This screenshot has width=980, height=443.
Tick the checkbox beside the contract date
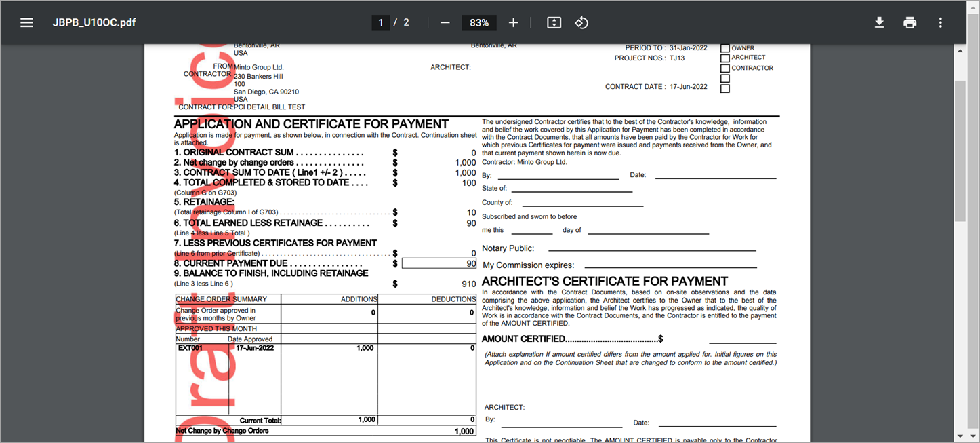[725, 88]
